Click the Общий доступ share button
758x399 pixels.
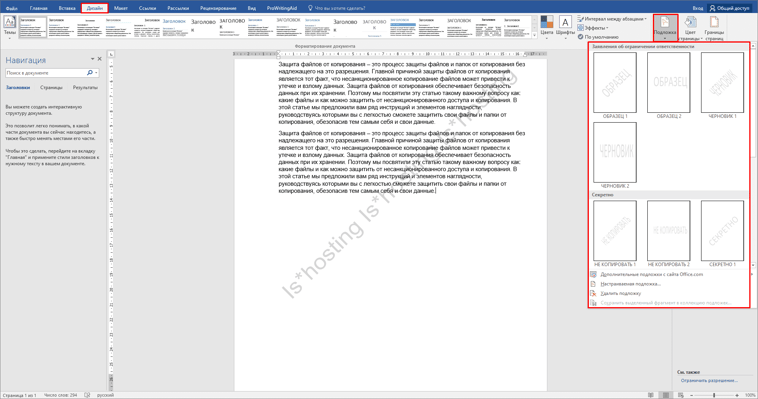[x=729, y=8]
